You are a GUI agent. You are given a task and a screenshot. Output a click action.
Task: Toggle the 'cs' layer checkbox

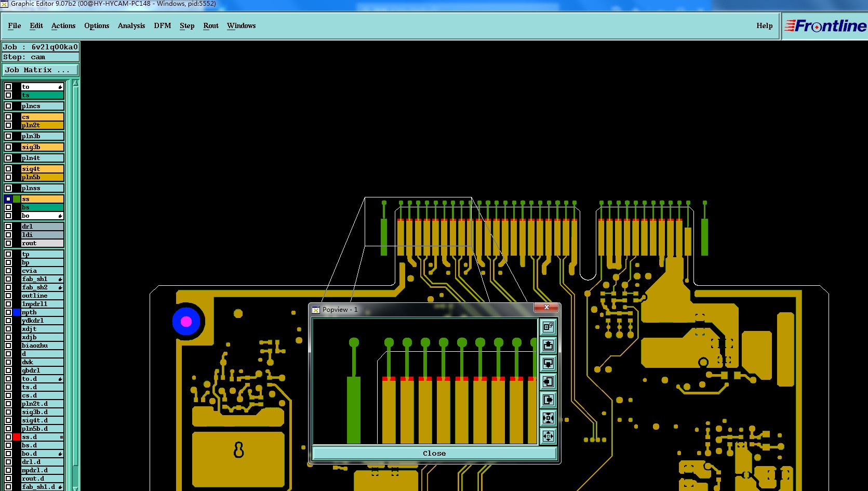point(8,117)
